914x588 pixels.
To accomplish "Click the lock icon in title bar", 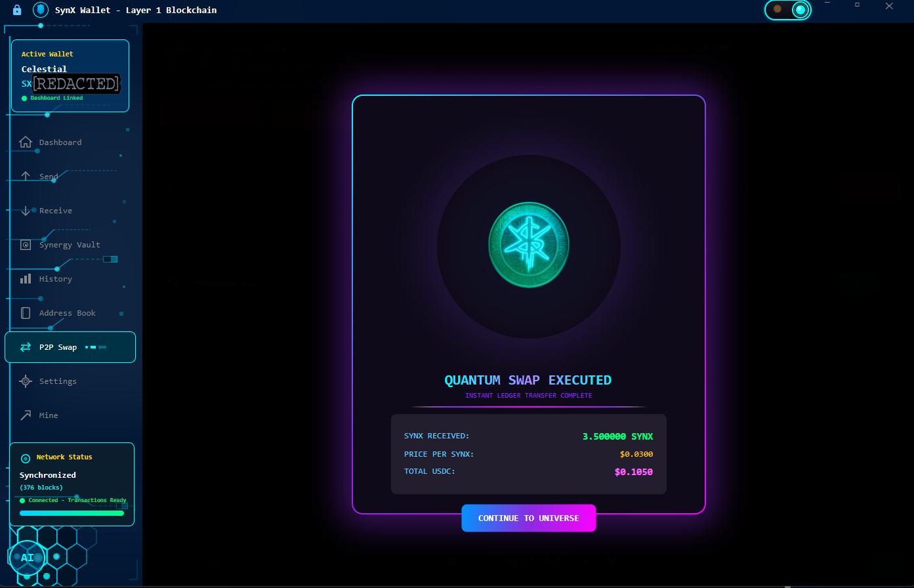I will tap(17, 10).
